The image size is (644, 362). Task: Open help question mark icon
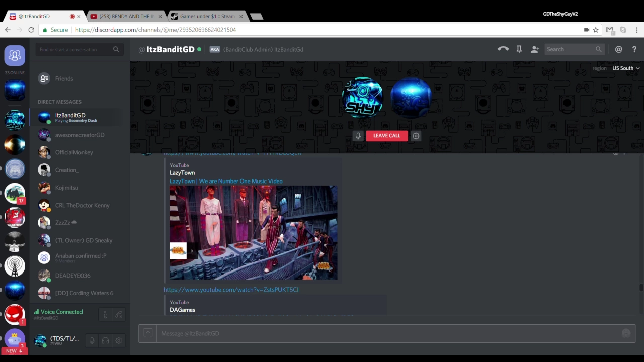click(634, 49)
